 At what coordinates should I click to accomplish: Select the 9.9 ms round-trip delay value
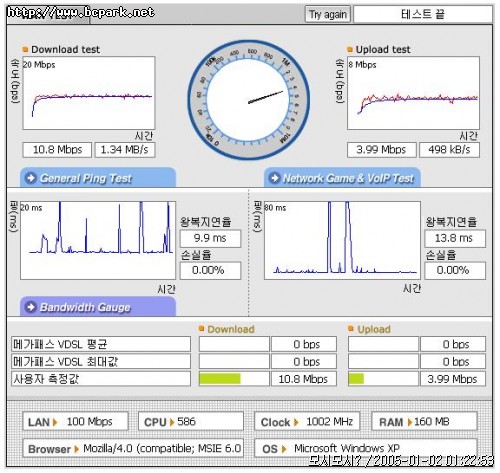pyautogui.click(x=210, y=238)
